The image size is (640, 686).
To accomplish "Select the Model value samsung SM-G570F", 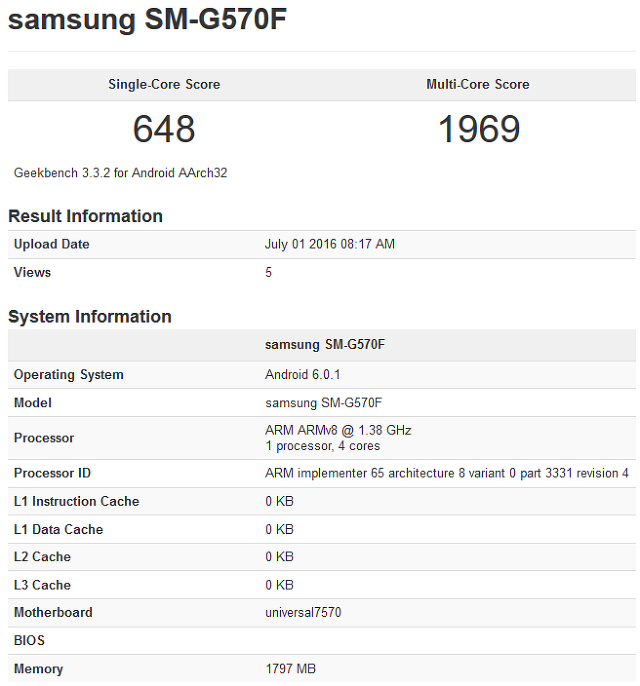I will (323, 402).
